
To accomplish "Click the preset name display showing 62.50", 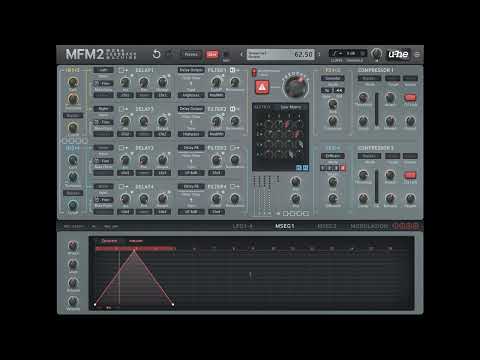I will [x=281, y=54].
